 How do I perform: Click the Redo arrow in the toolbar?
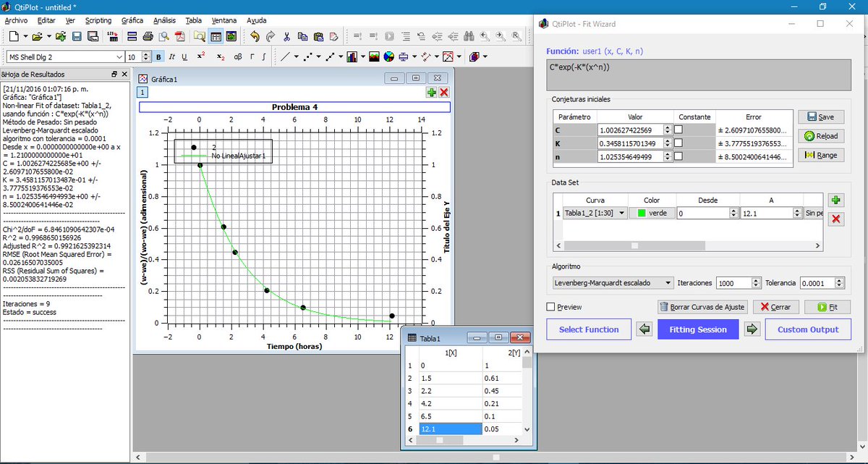tap(270, 36)
